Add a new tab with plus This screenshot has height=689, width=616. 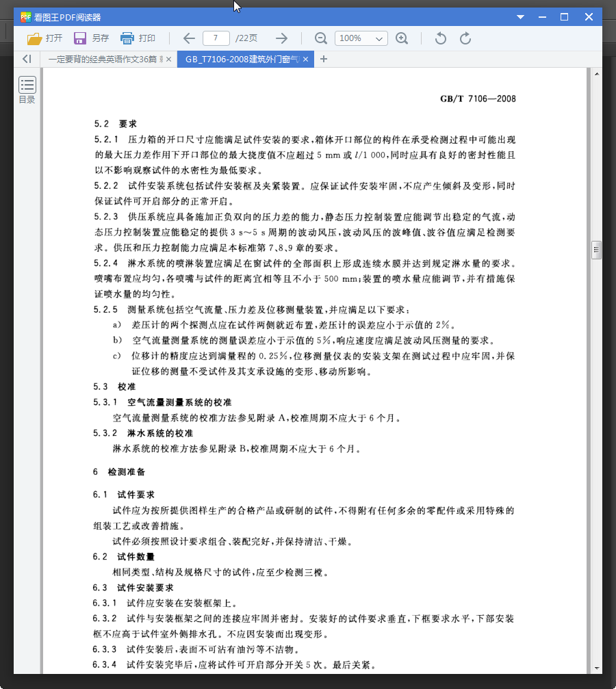pyautogui.click(x=324, y=59)
